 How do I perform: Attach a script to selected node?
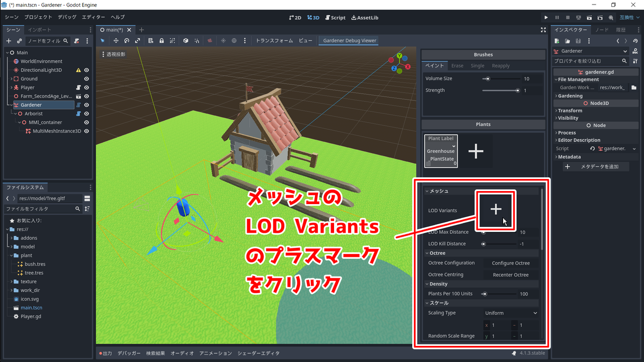(76, 41)
